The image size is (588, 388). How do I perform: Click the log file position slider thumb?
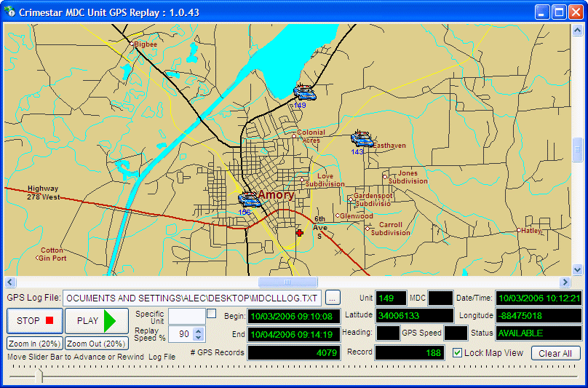(x=39, y=375)
